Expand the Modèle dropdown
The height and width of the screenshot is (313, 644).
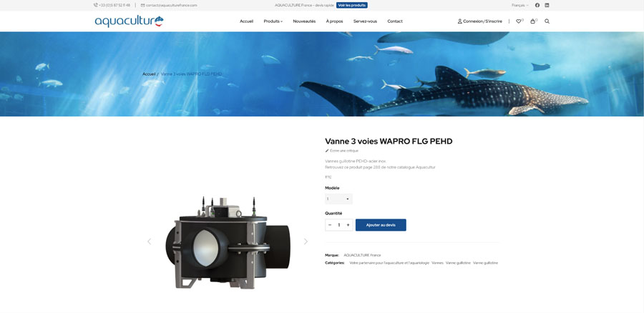point(338,199)
